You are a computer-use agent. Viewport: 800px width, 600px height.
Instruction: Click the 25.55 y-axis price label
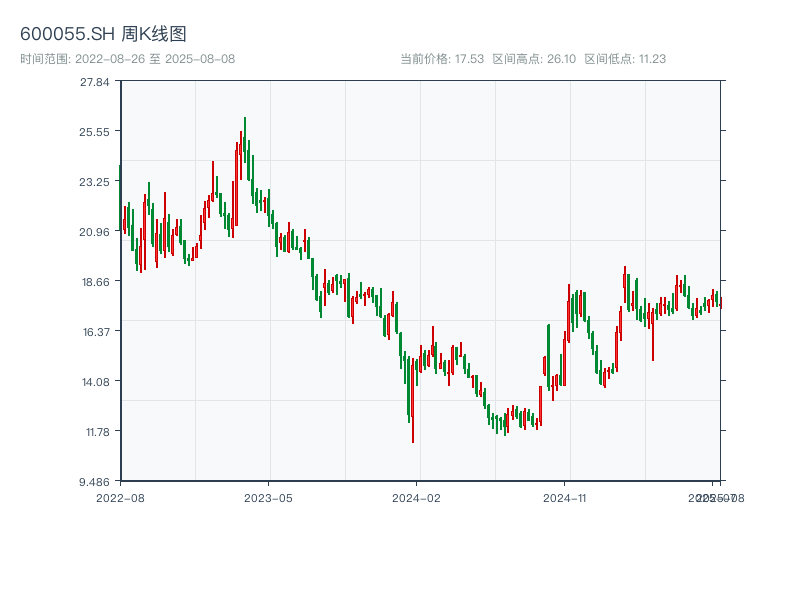point(96,131)
